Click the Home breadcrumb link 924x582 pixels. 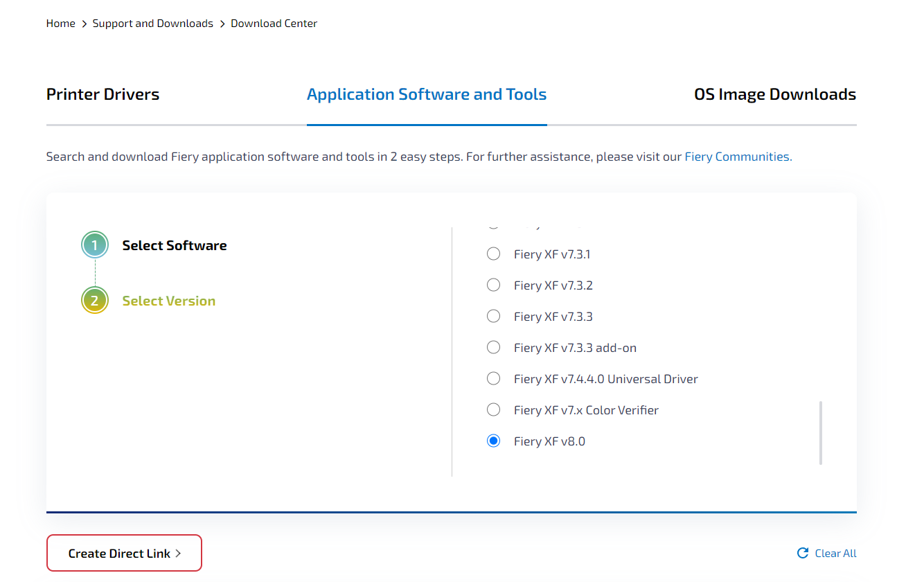61,24
